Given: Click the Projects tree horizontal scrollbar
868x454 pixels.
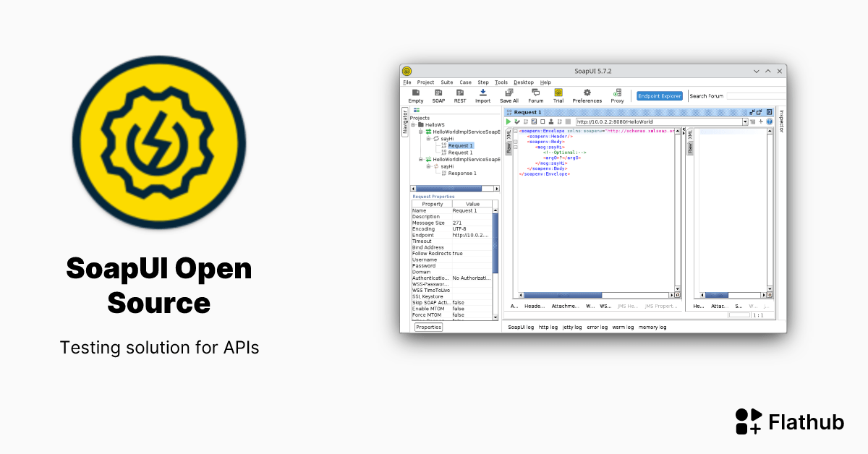Looking at the screenshot, I should [454, 188].
